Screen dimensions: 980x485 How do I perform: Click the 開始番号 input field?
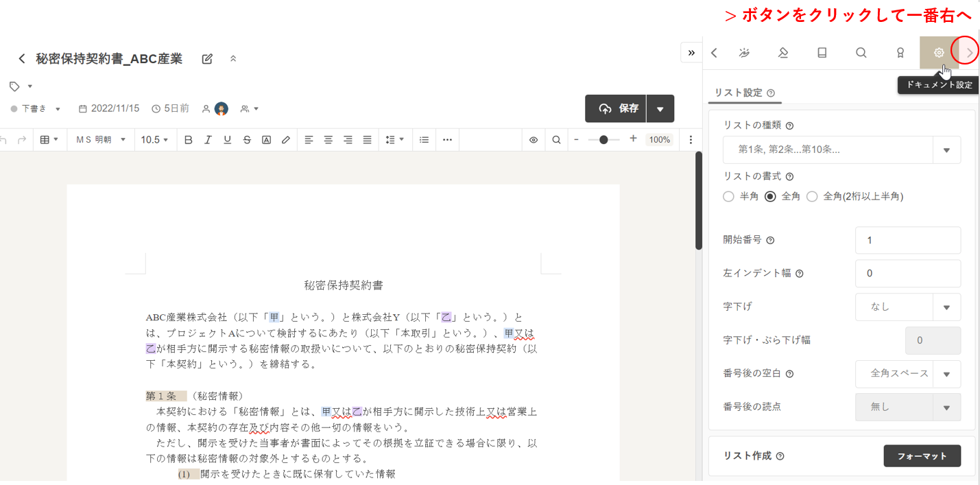pos(907,241)
